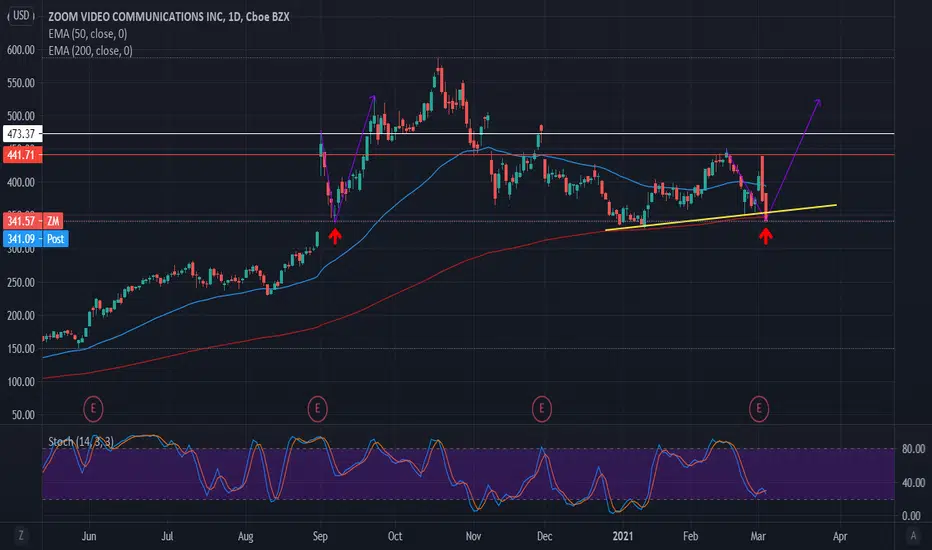The image size is (932, 550).
Task: Click the Aug date axis label
Action: pyautogui.click(x=245, y=536)
